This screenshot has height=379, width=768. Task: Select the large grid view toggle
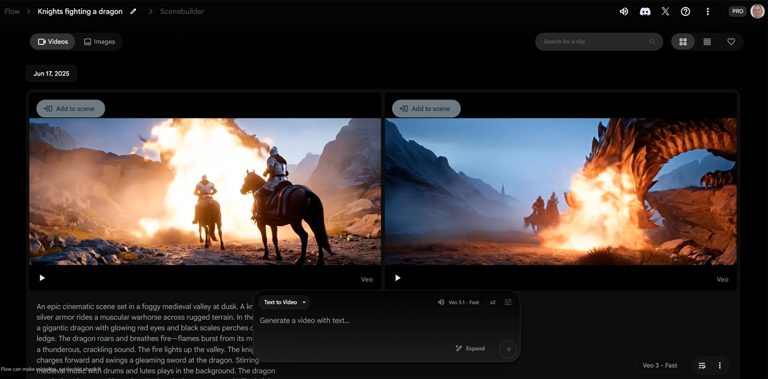tap(683, 42)
